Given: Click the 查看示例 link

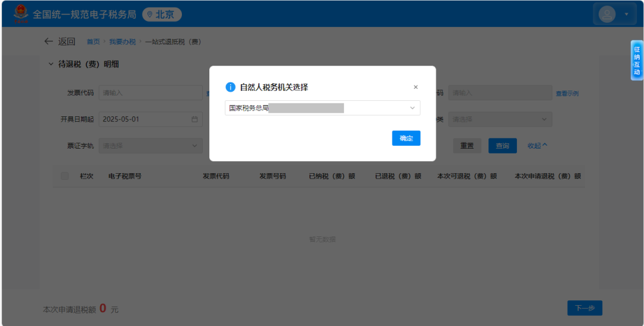Looking at the screenshot, I should (x=567, y=93).
